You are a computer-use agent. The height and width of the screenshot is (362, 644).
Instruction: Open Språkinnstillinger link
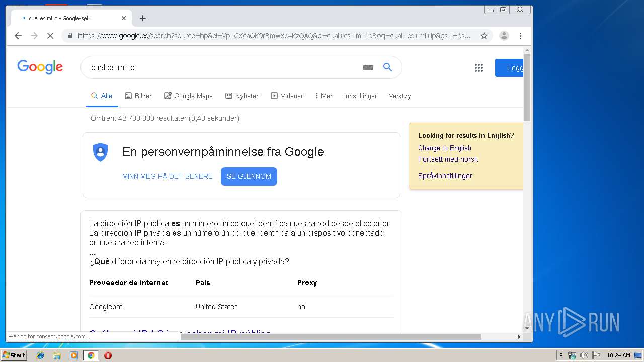(445, 176)
